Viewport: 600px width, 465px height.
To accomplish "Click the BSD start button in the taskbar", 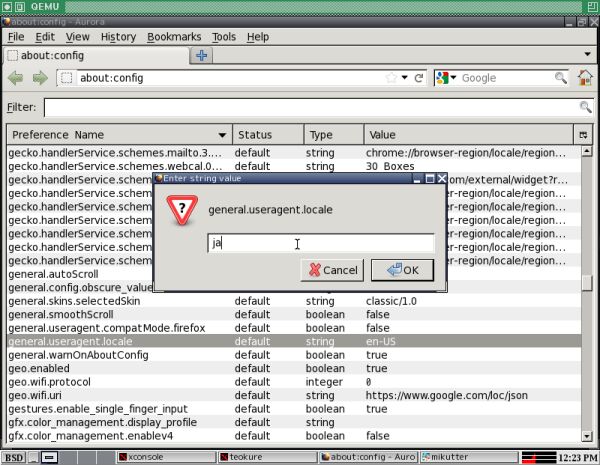I will 14,457.
